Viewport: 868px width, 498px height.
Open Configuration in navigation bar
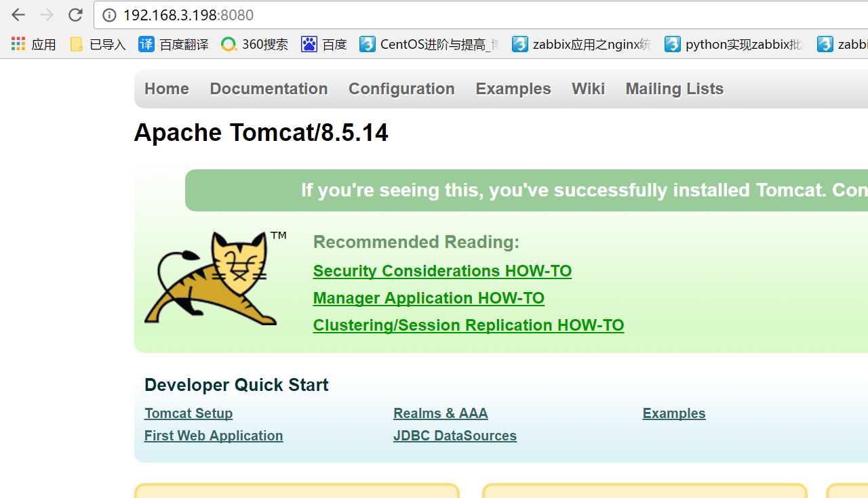click(x=401, y=89)
